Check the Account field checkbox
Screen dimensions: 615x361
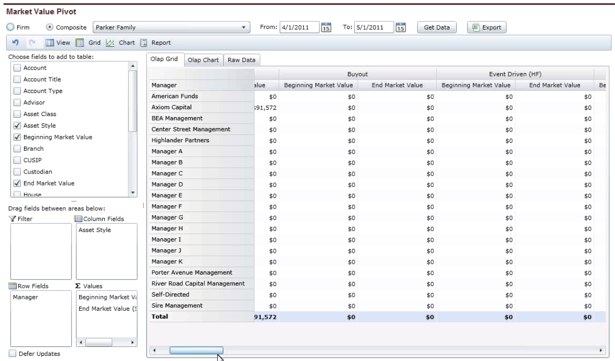17,68
